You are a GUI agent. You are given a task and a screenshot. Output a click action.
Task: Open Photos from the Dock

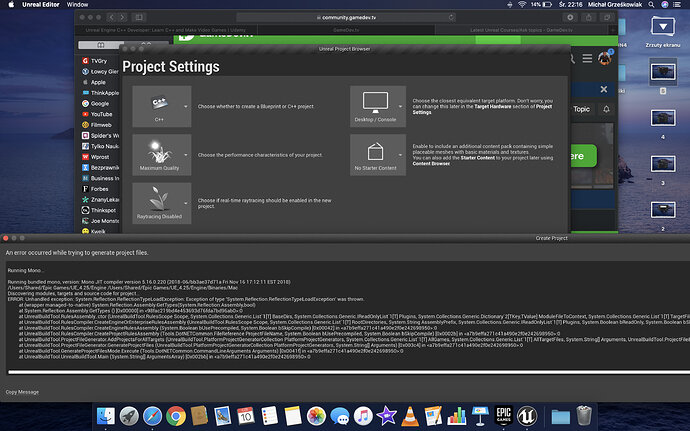click(x=316, y=416)
